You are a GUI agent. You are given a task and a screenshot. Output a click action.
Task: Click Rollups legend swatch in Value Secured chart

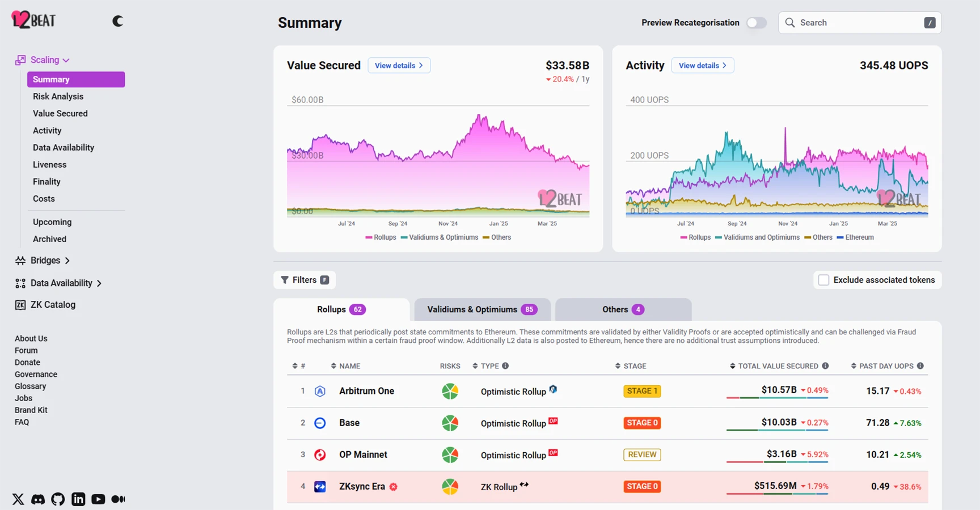369,237
